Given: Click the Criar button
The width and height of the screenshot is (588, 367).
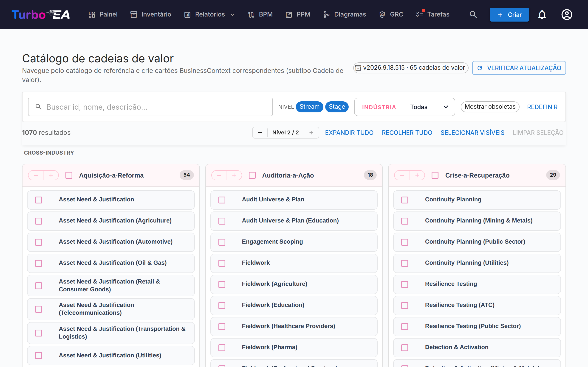Looking at the screenshot, I should point(509,14).
